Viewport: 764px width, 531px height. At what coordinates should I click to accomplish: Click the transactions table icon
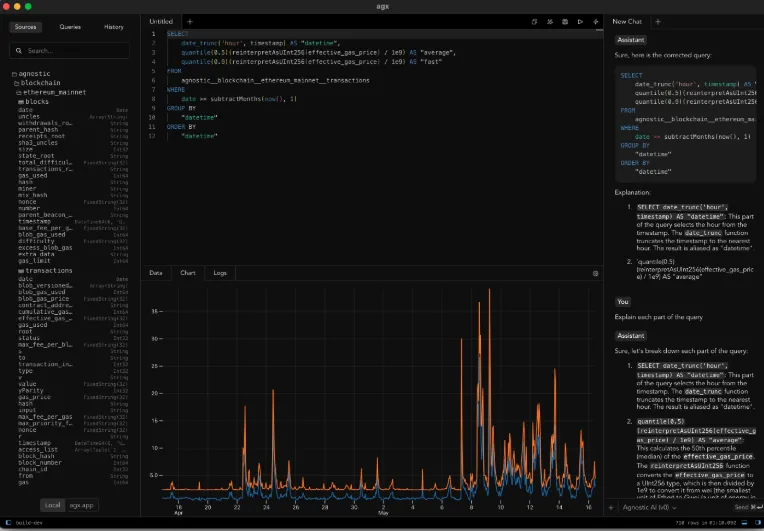coord(21,270)
